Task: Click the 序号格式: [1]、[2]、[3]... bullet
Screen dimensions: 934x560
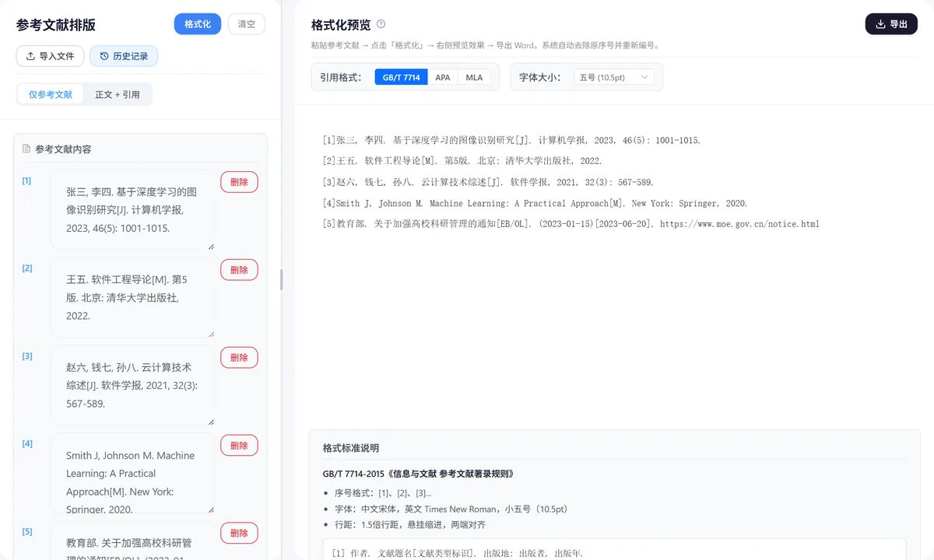Action: coord(383,493)
